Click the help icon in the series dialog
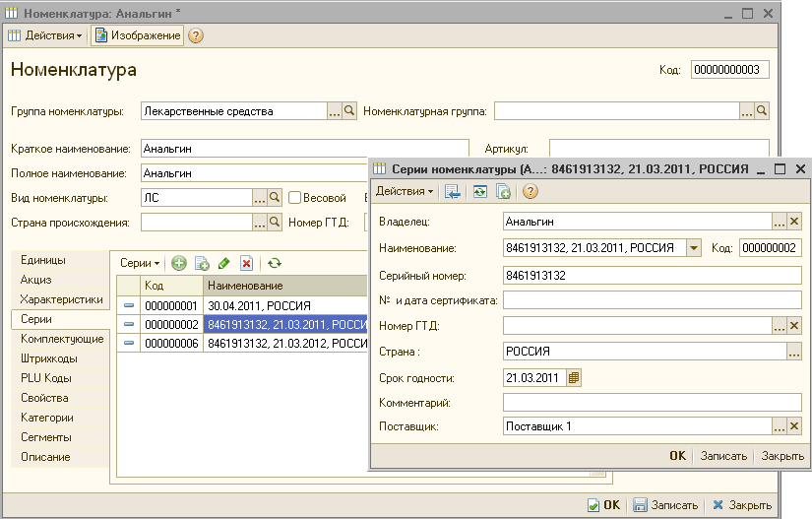812x519 pixels. (530, 191)
